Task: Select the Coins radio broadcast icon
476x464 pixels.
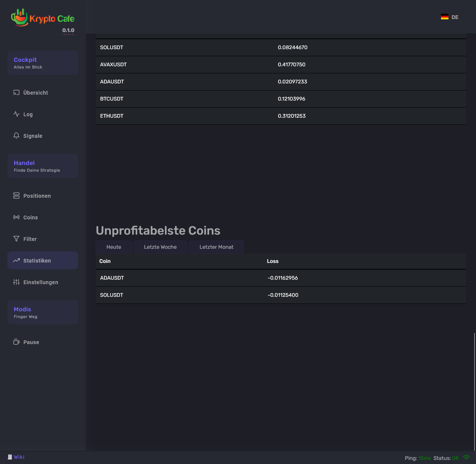Action: [x=16, y=217]
